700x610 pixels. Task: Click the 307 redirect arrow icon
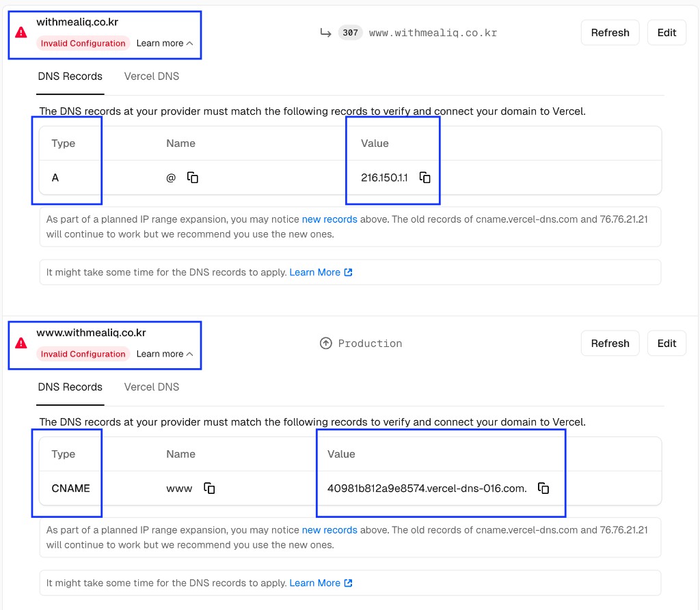point(325,32)
